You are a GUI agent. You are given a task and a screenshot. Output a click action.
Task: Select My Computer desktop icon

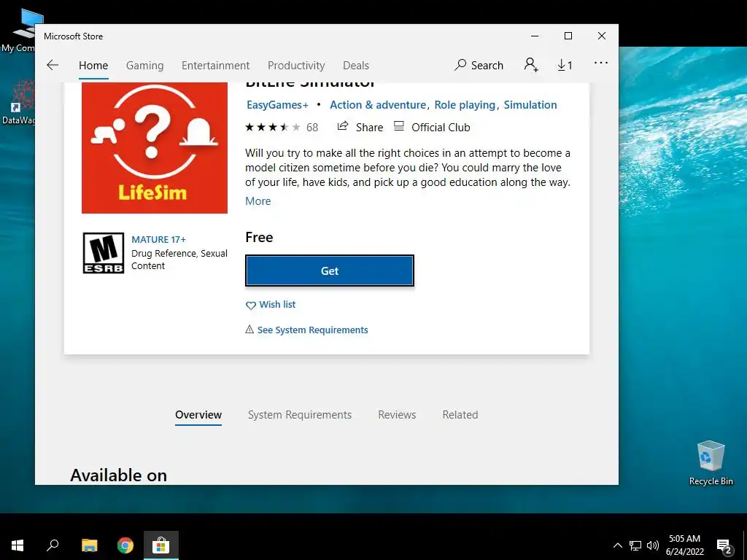point(19,32)
